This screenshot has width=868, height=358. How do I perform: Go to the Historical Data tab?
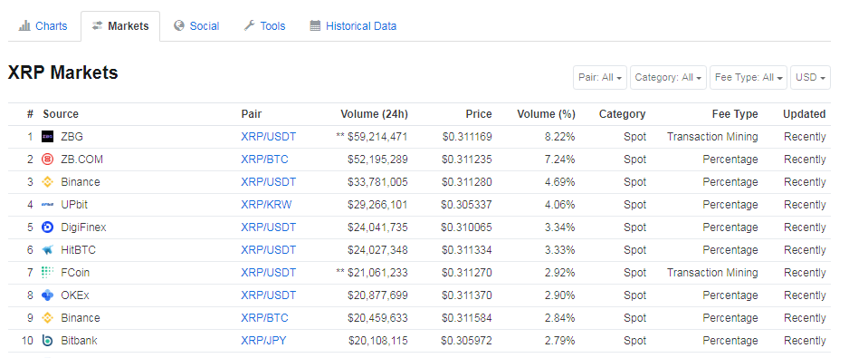point(353,26)
